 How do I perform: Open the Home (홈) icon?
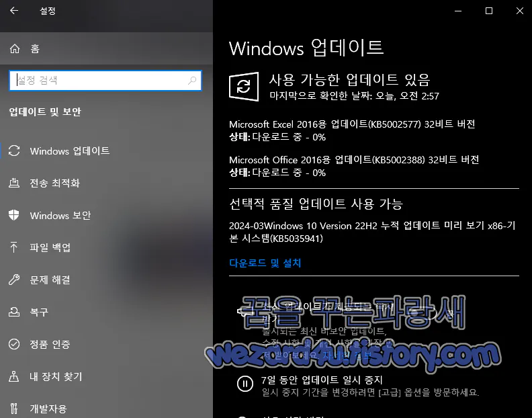15,48
